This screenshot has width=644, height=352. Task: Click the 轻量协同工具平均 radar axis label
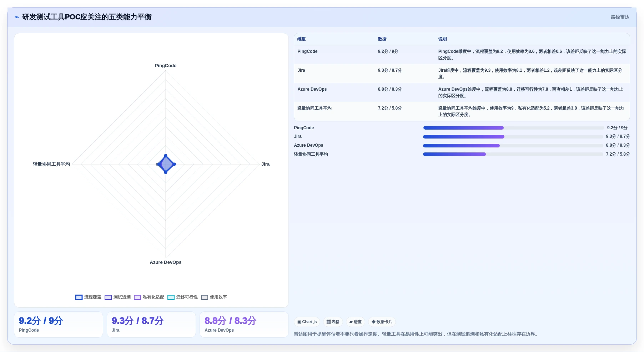[x=51, y=164]
